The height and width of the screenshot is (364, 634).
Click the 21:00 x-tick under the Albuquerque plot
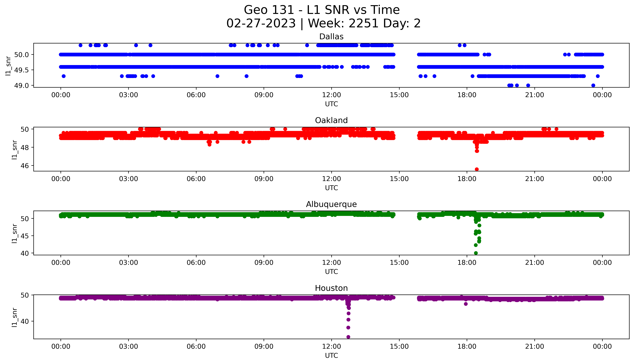pos(535,262)
